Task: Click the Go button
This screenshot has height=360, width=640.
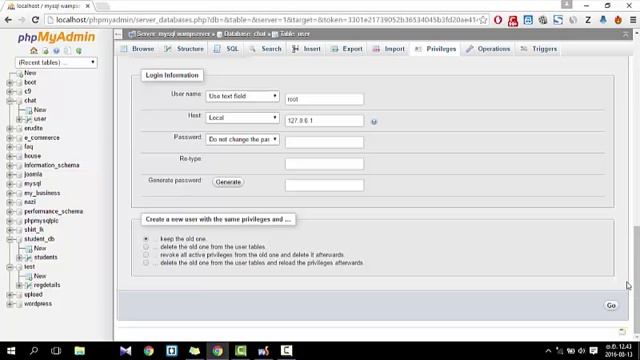Action: click(611, 306)
